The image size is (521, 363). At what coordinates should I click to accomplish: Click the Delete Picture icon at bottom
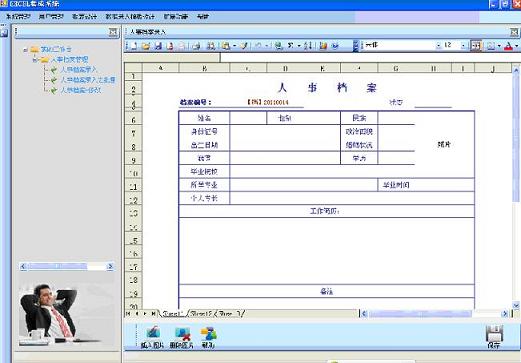182,337
